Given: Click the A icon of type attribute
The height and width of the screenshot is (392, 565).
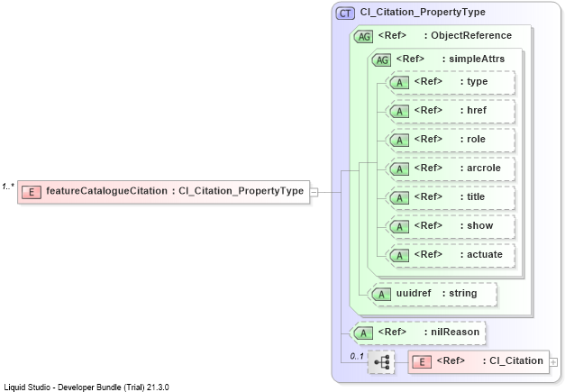Looking at the screenshot, I should click(399, 83).
